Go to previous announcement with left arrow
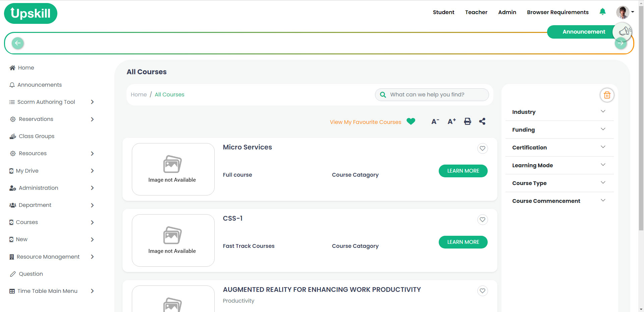Viewport: 644px width, 312px height. click(x=18, y=43)
